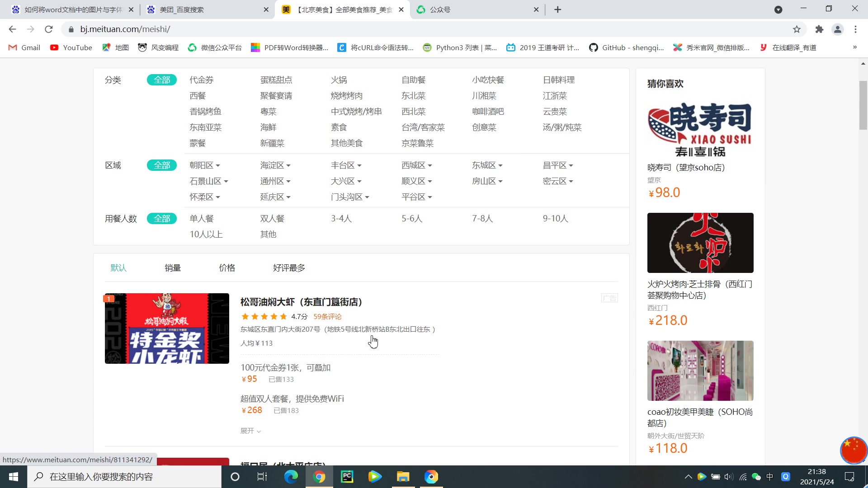Open notification center icon
The height and width of the screenshot is (488, 868).
click(x=849, y=477)
